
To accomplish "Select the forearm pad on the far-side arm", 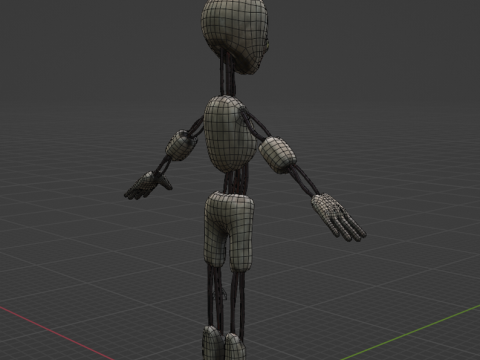I will (180, 146).
